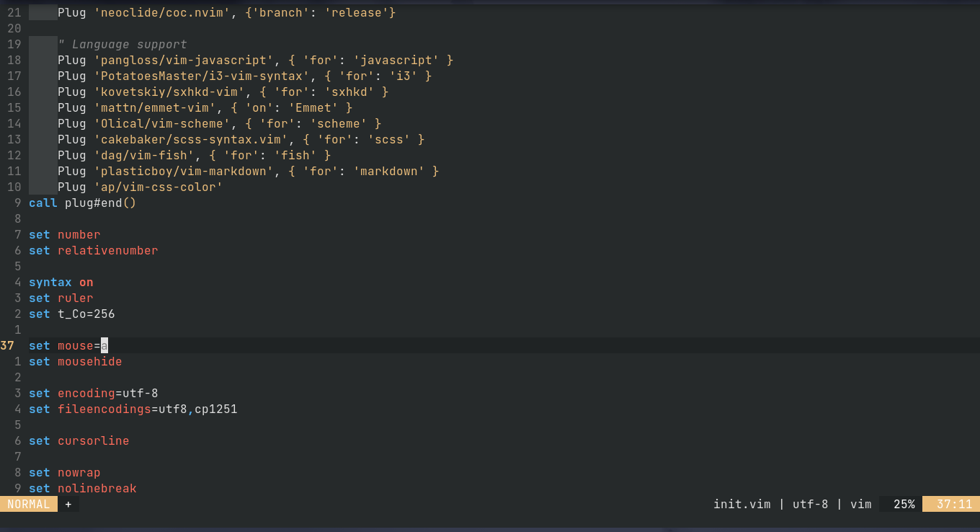Image resolution: width=980 pixels, height=532 pixels.
Task: Click the init.vim filename in statusline
Action: (741, 504)
